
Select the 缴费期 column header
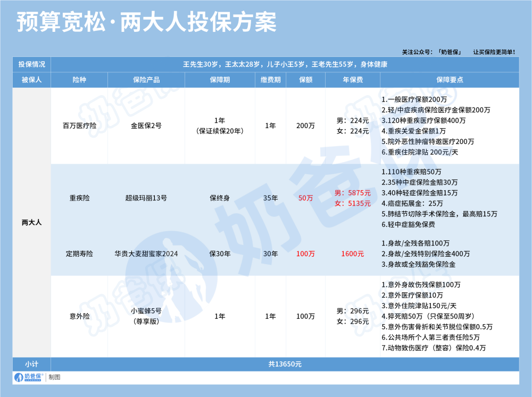tap(271, 80)
